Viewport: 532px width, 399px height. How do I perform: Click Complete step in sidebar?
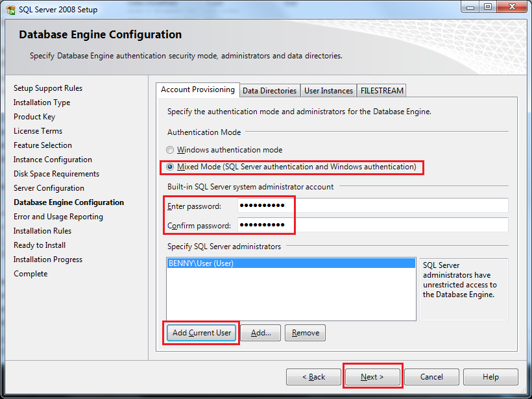click(30, 274)
